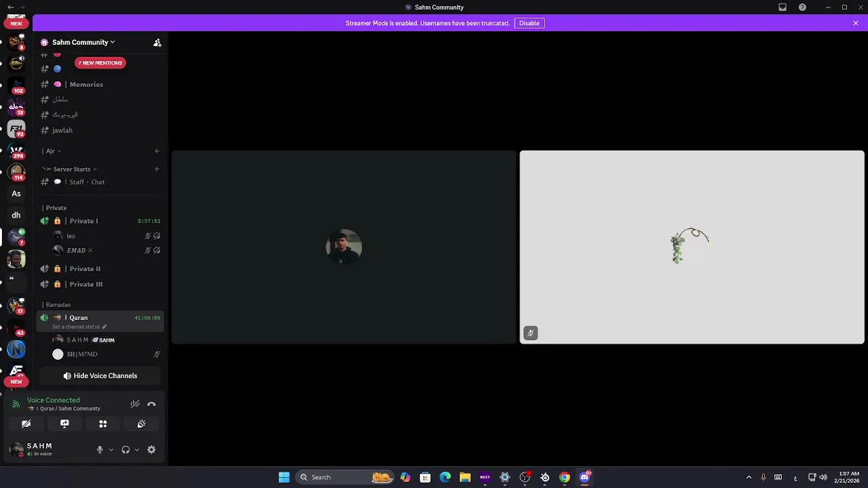
Task: Click Set a channel status
Action: pyautogui.click(x=79, y=327)
